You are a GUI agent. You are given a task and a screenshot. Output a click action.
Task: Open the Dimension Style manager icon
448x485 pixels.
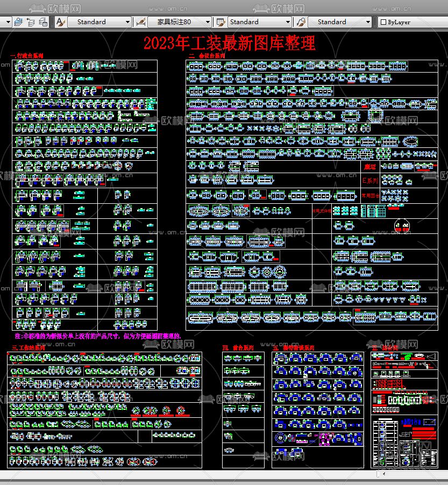(x=141, y=22)
